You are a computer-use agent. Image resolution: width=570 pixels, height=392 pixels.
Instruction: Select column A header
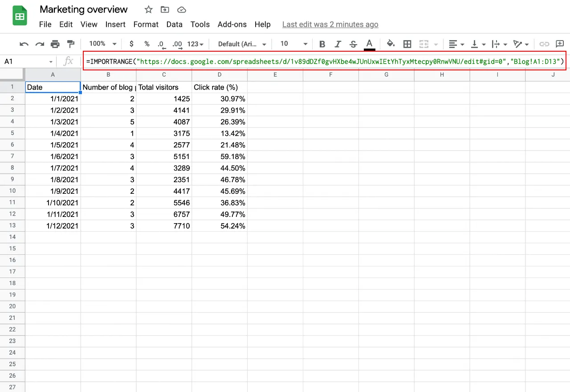[53, 74]
